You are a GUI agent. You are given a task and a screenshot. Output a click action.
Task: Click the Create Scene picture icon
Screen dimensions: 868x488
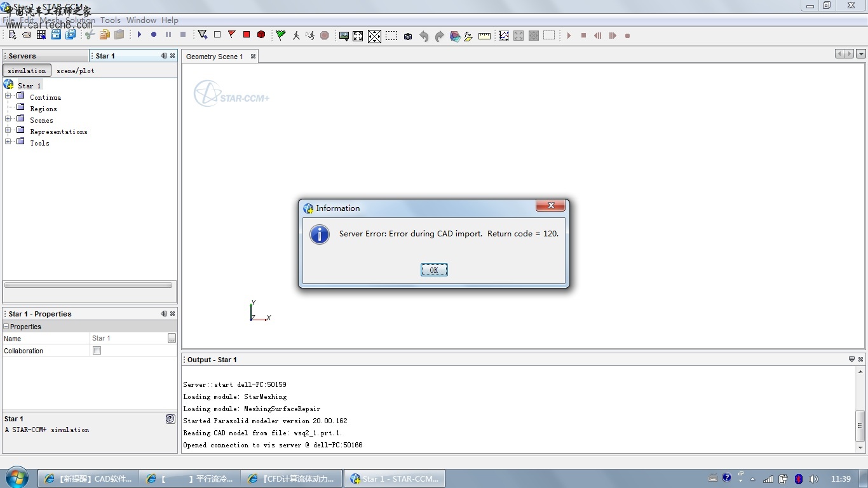[x=344, y=36]
